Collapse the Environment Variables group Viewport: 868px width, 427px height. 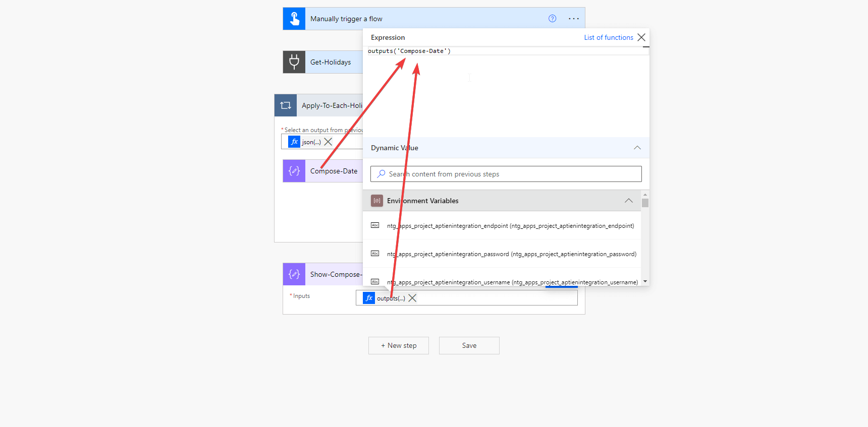click(629, 201)
